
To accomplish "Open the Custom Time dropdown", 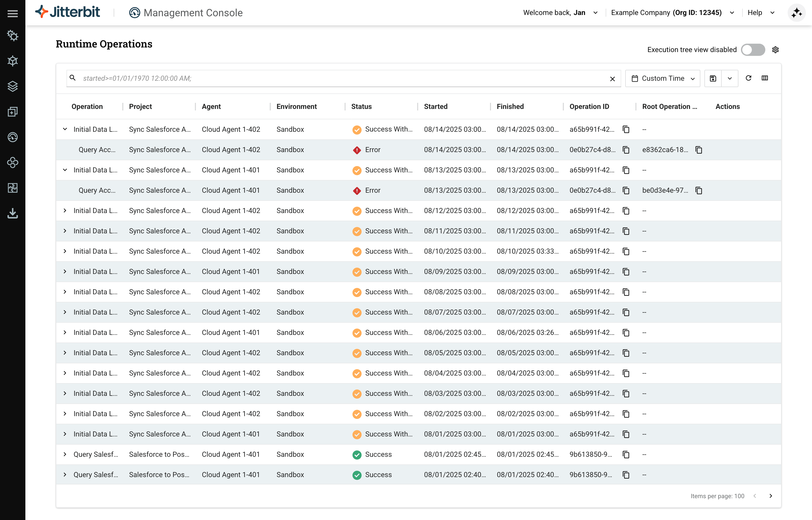I will 662,78.
